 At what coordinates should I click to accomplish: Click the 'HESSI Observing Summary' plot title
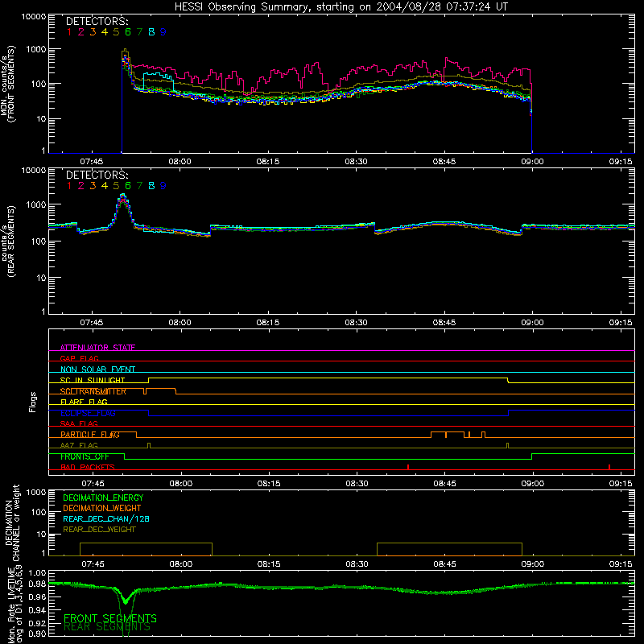tap(341, 7)
